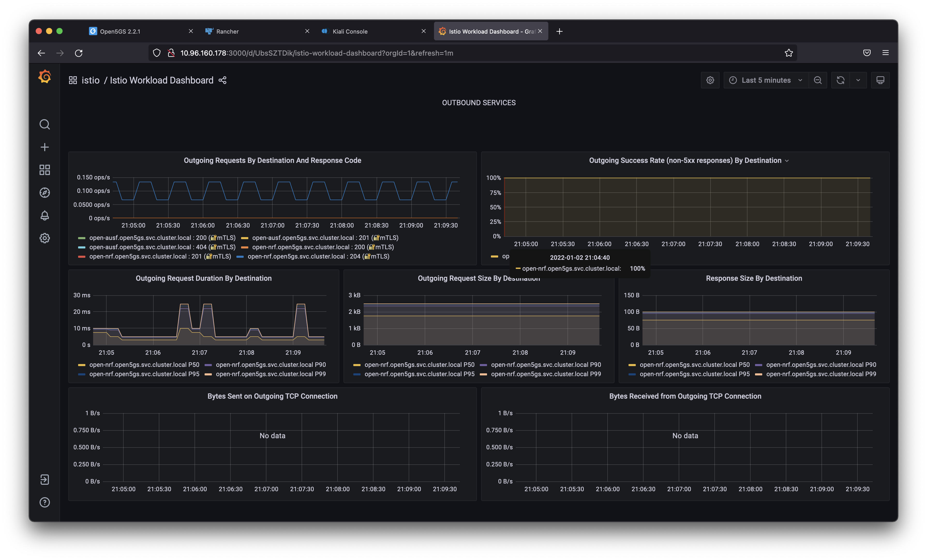Screen dimensions: 927x560
Task: Toggle P50 legend in Request Duration panel
Action: coord(144,365)
